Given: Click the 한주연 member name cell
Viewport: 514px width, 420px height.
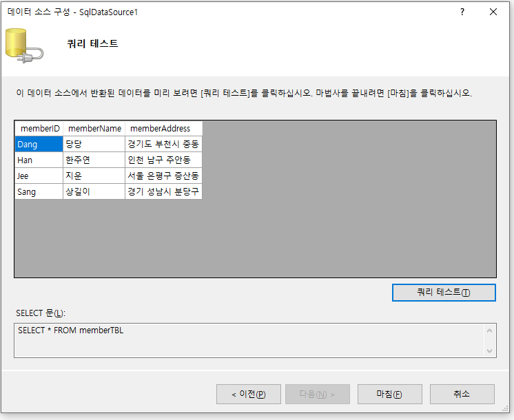Looking at the screenshot, I should (x=94, y=160).
